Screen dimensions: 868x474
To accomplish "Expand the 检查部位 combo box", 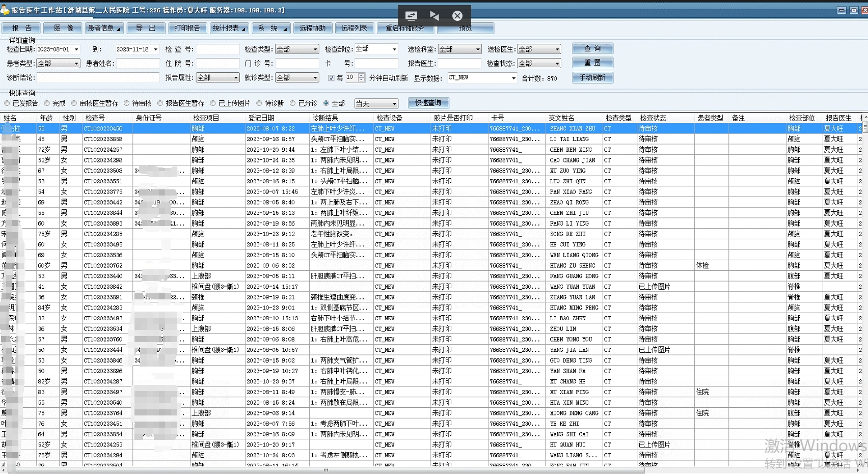I will (394, 49).
